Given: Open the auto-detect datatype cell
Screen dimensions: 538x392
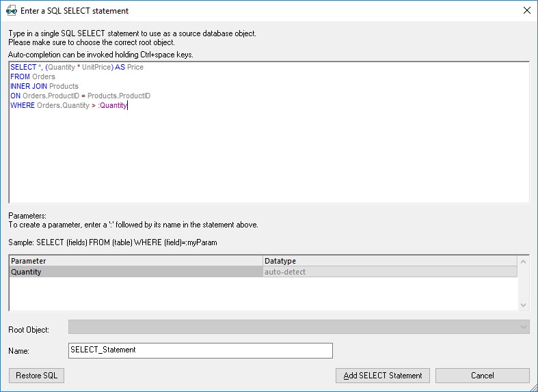Looking at the screenshot, I should (390, 272).
